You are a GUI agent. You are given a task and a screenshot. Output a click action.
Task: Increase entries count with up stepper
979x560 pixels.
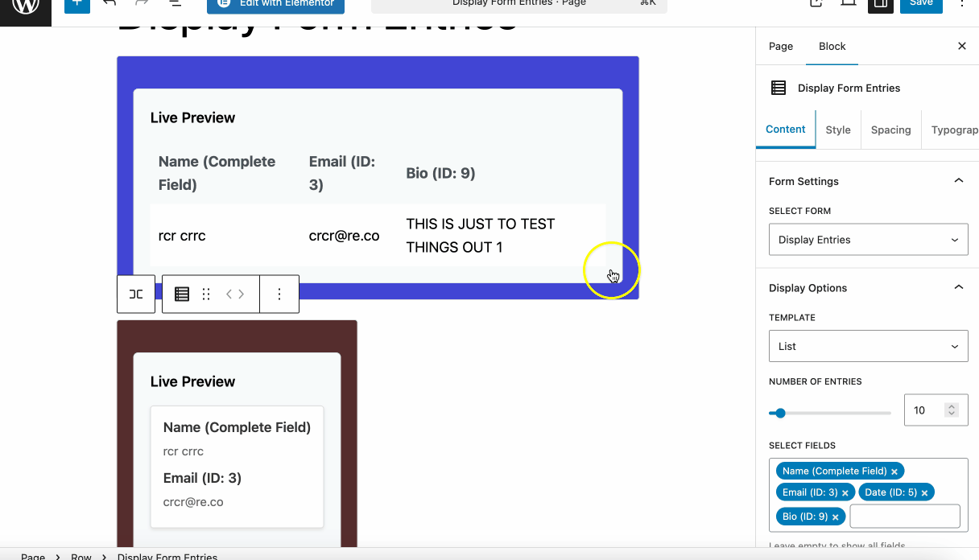[952, 406]
